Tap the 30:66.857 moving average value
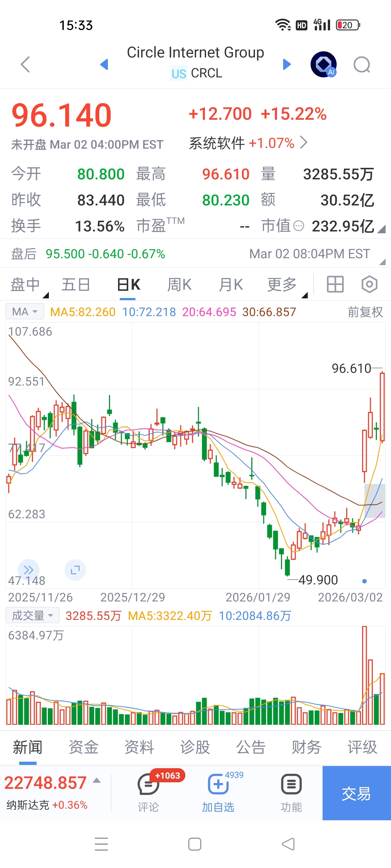 tap(269, 312)
